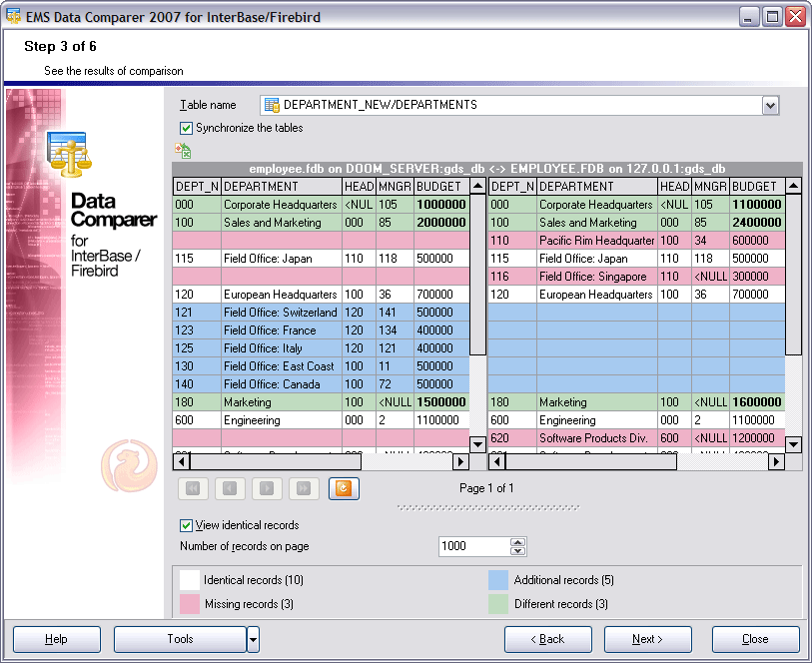Click Missing records pink color swatch
This screenshot has width=812, height=663.
point(190,604)
